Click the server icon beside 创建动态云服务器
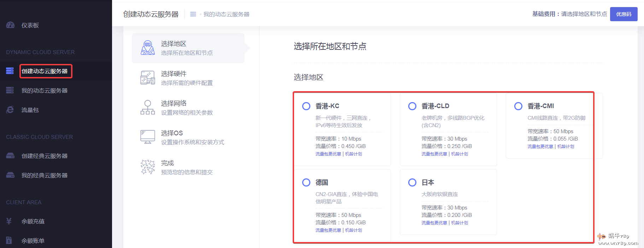 point(10,71)
